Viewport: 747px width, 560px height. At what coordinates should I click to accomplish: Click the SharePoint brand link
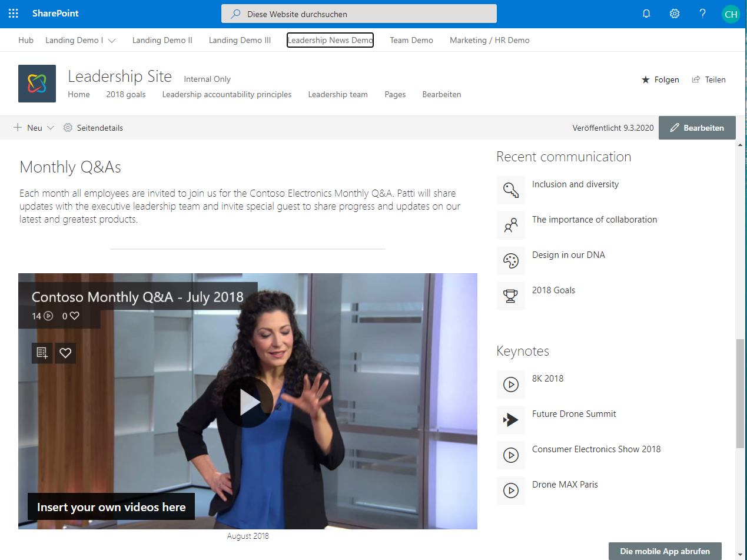point(55,14)
